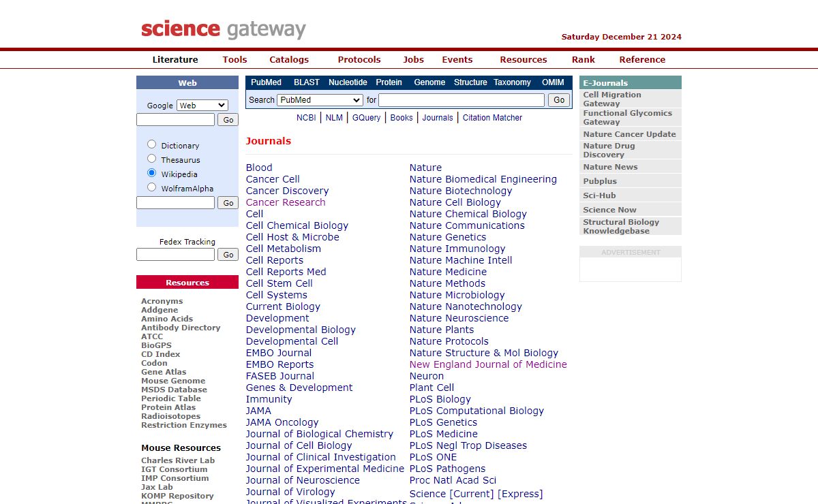
Task: Switch to the Protein tab
Action: coord(389,82)
